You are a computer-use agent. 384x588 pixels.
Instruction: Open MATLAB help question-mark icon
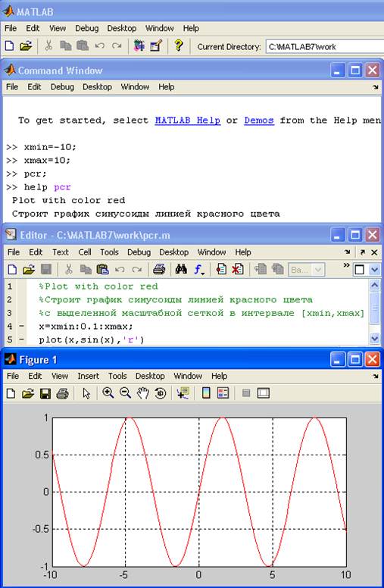tap(179, 45)
